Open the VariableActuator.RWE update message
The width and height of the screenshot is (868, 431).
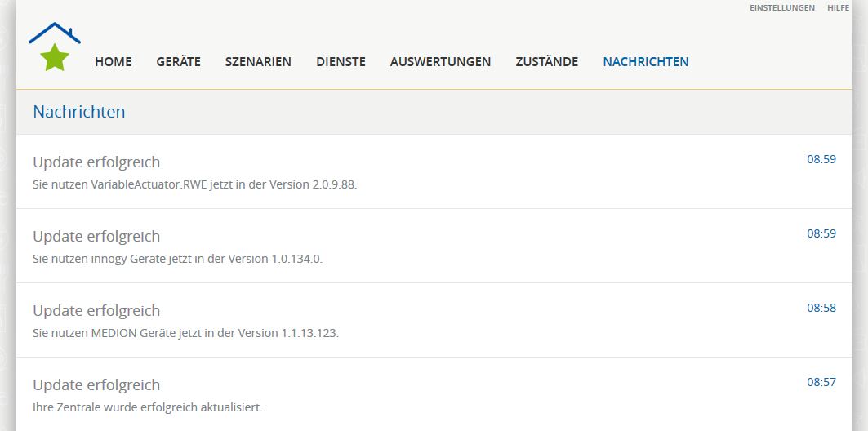coord(96,162)
